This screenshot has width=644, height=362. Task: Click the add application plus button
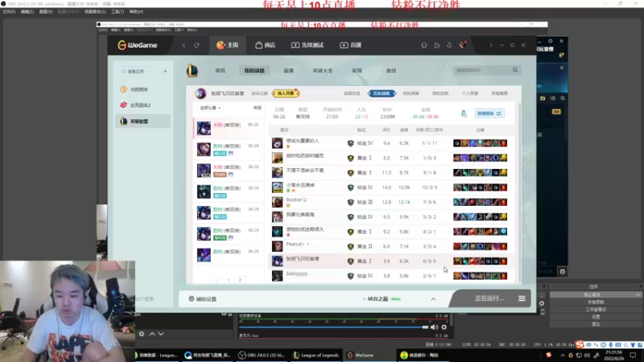[165, 72]
